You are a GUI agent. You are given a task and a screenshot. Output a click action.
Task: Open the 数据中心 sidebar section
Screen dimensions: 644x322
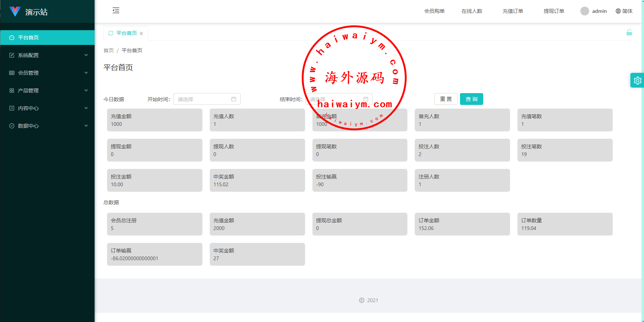point(47,126)
